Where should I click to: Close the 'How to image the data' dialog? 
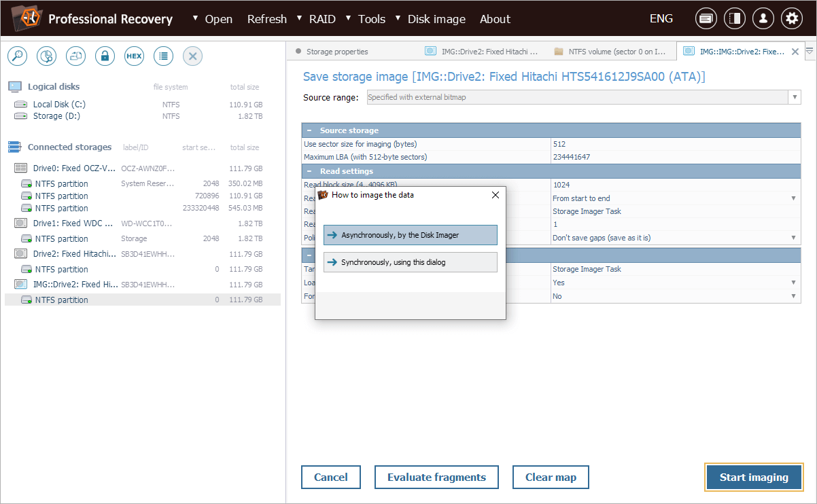(495, 195)
